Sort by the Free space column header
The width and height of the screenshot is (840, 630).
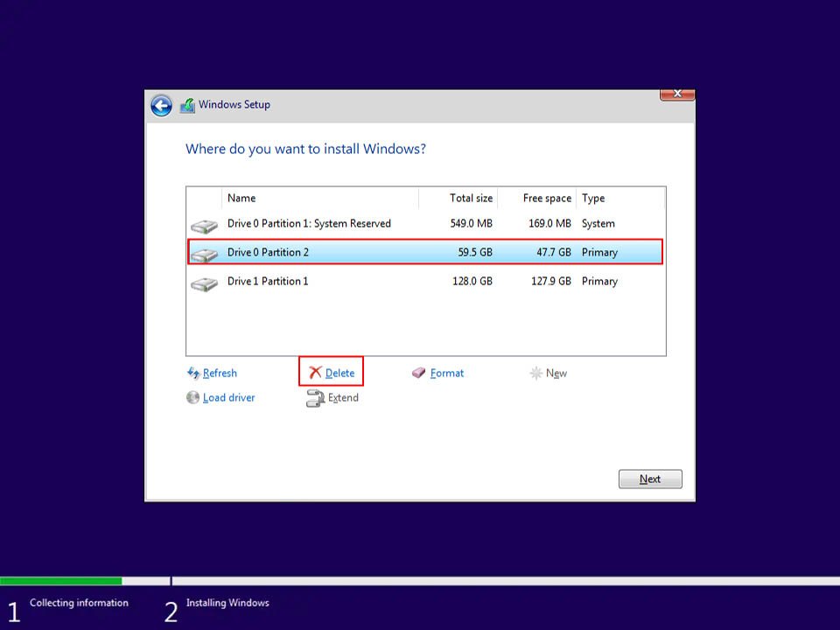536,199
